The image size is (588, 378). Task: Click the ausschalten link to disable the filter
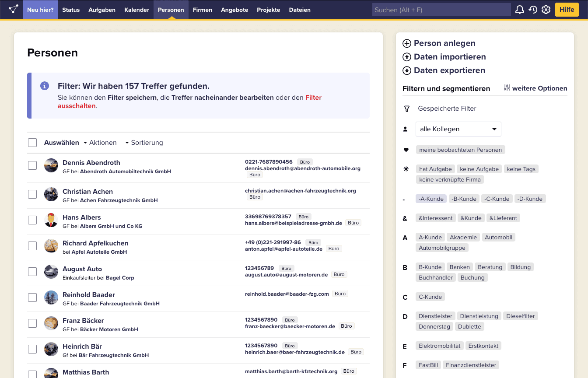[x=77, y=105]
